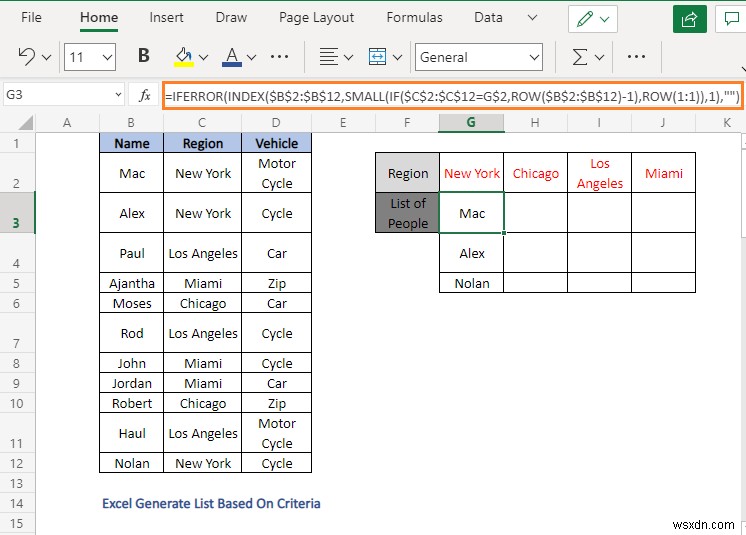This screenshot has height=535, width=746.
Task: Click the green Share icon
Action: 689,19
